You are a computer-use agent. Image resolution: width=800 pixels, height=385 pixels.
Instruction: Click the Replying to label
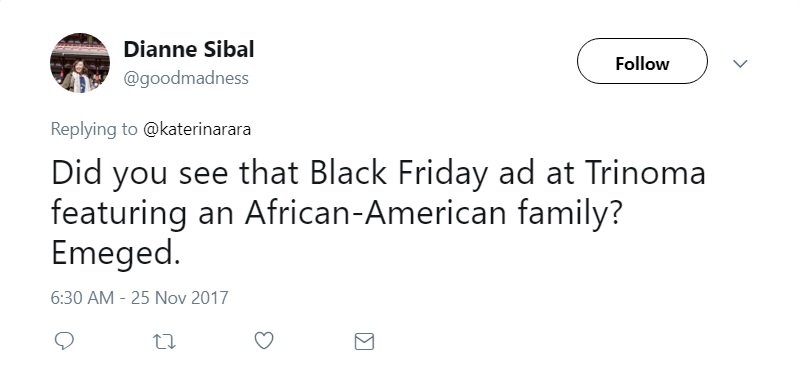94,130
